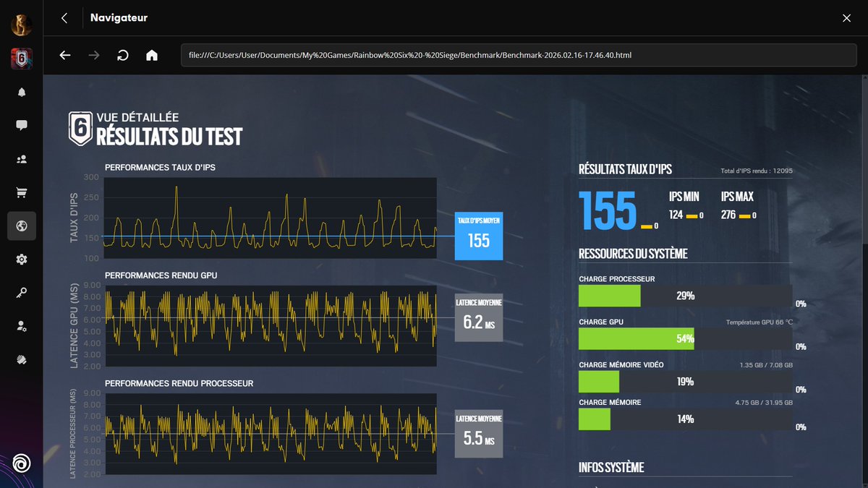
Task: Click the Charge Mémoire Vidéo 19% bar
Action: click(x=685, y=382)
